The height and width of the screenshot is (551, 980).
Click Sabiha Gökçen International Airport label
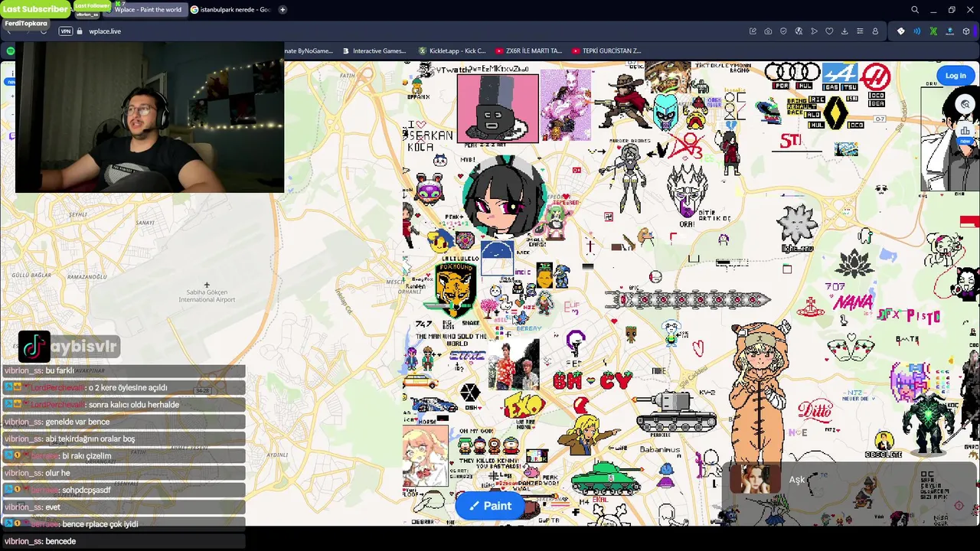click(207, 295)
